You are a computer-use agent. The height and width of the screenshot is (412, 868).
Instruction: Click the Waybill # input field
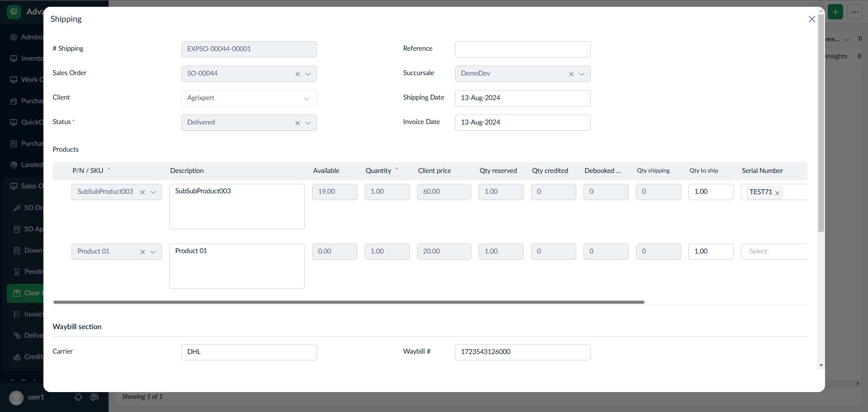(x=522, y=352)
